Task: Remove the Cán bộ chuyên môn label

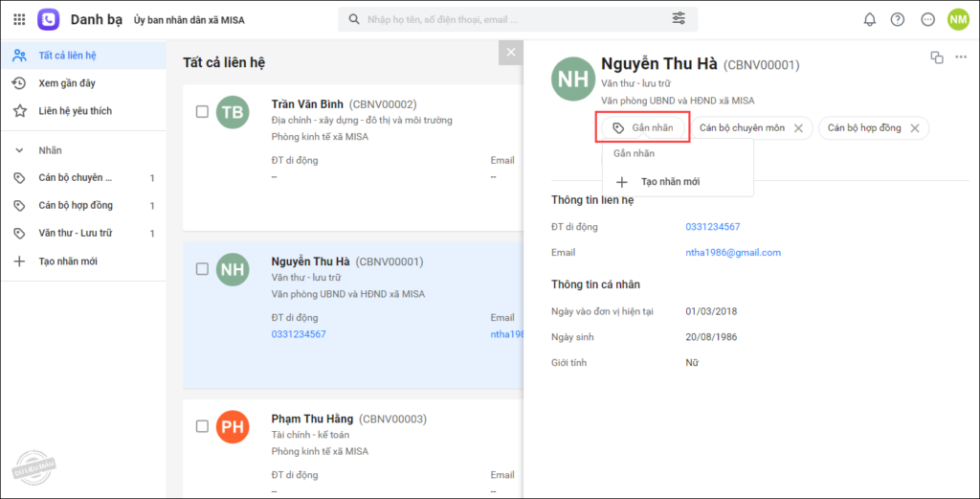Action: pyautogui.click(x=798, y=128)
